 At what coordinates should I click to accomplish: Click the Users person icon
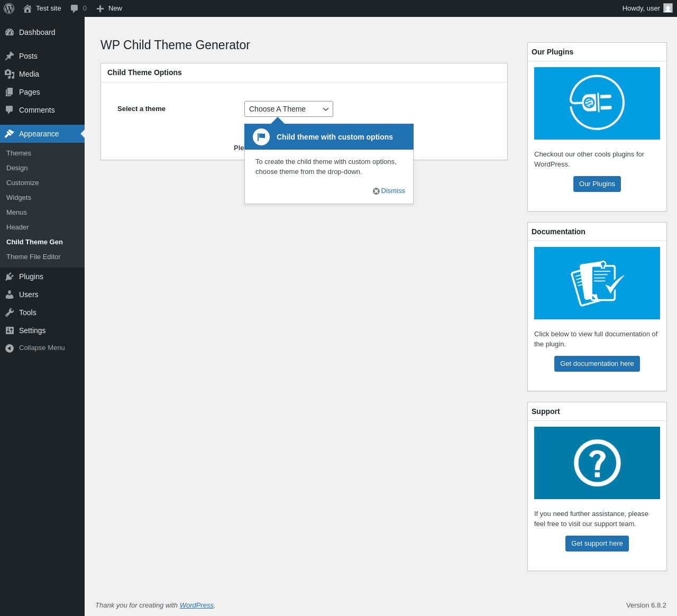click(x=10, y=295)
